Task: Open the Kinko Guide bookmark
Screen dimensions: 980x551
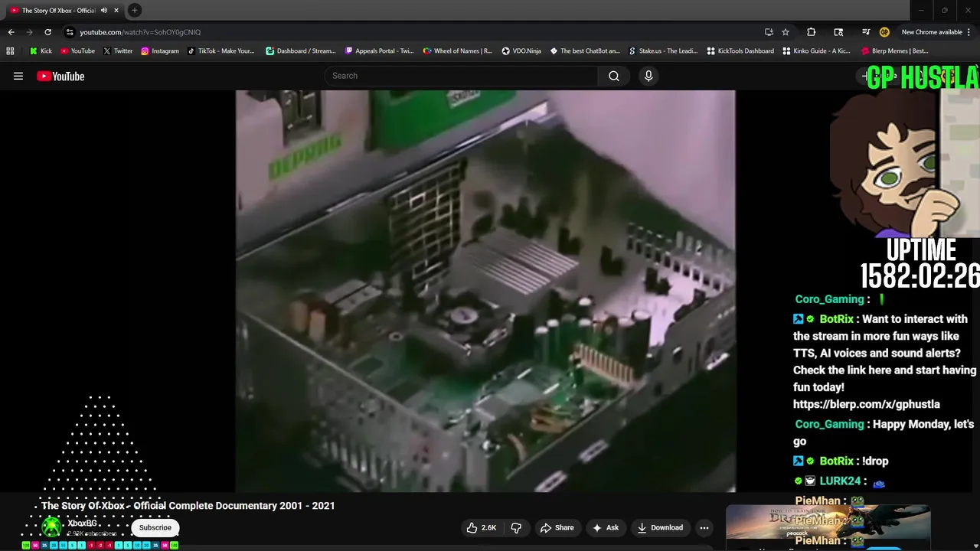Action: pos(815,51)
